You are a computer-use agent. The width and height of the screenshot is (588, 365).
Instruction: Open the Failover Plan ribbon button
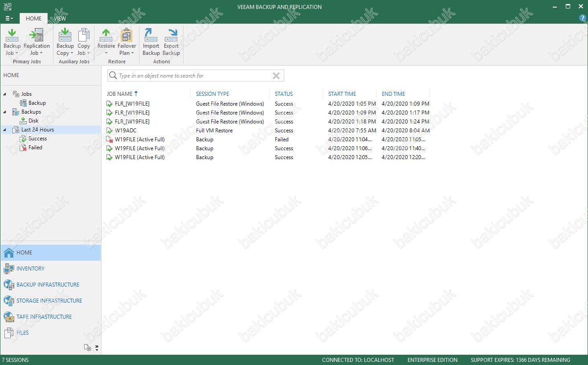point(127,42)
